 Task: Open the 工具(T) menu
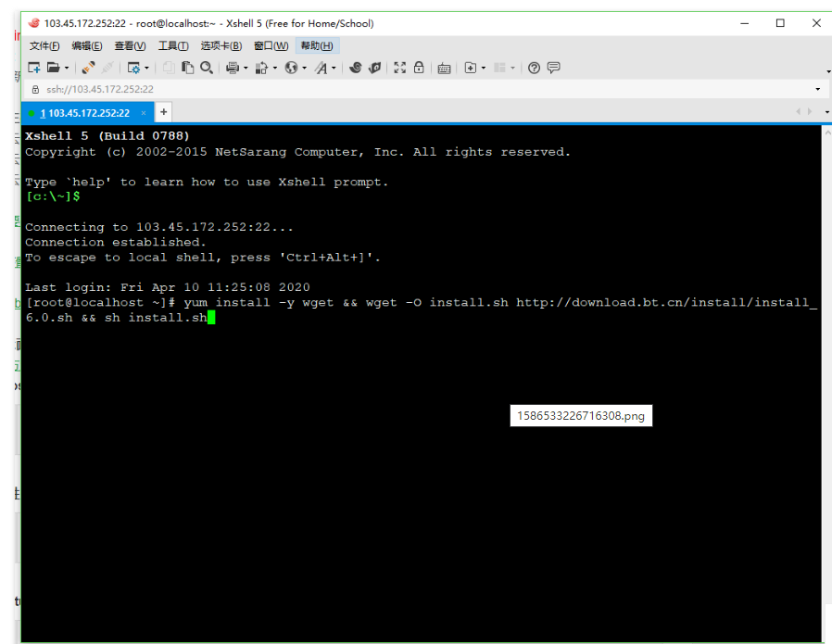[172, 45]
